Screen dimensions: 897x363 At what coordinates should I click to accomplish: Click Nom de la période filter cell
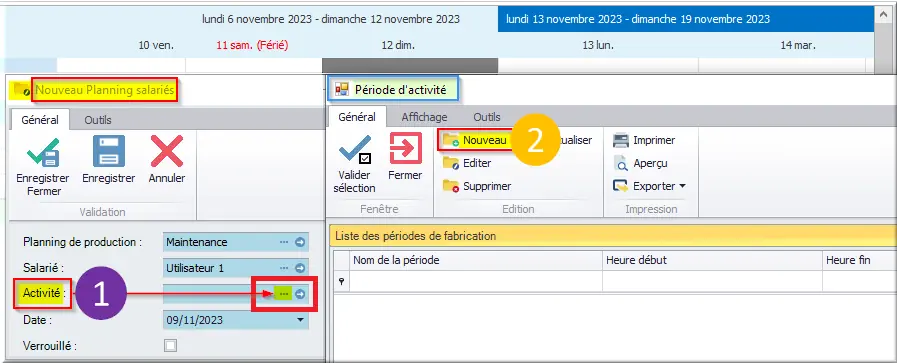point(475,281)
